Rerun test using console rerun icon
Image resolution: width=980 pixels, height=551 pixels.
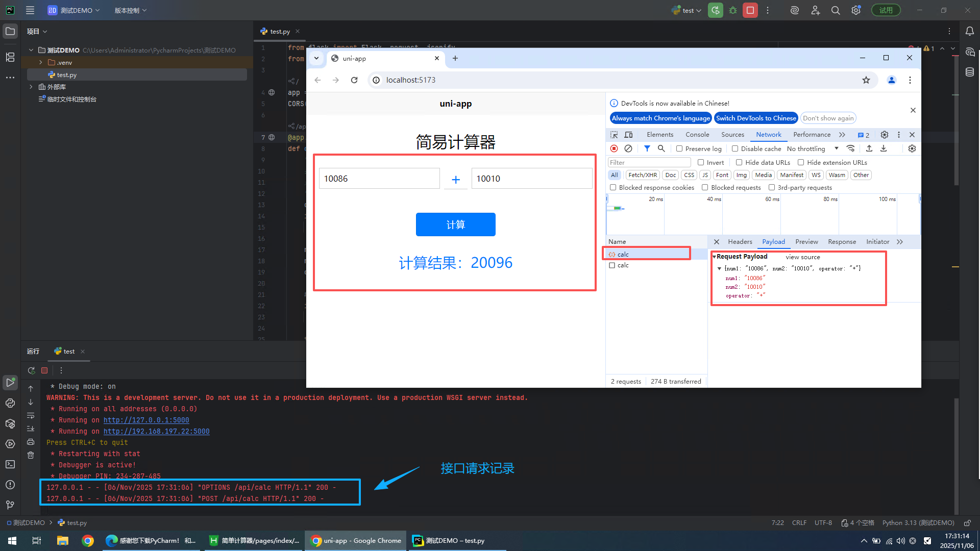[x=31, y=370]
